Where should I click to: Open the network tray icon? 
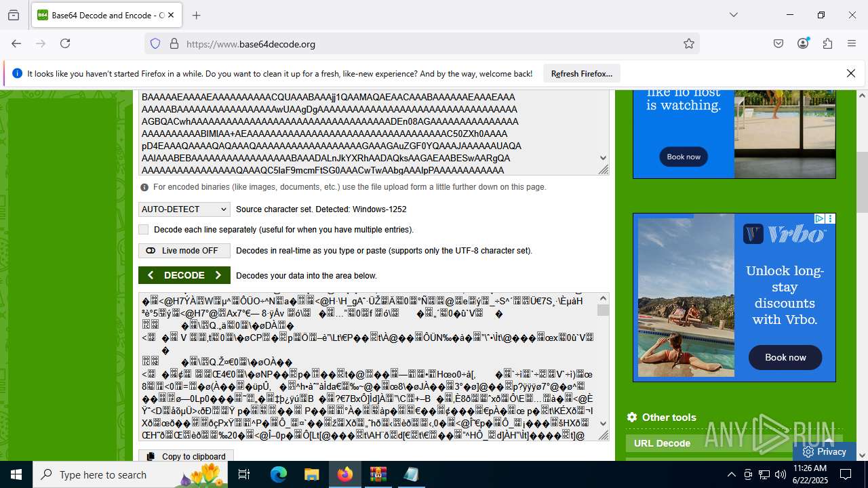tap(764, 474)
